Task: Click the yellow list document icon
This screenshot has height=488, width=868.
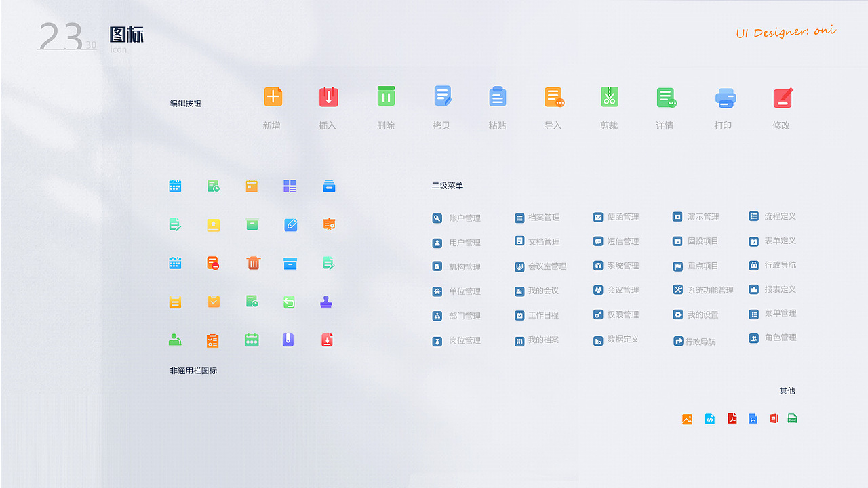Action: pyautogui.click(x=175, y=302)
